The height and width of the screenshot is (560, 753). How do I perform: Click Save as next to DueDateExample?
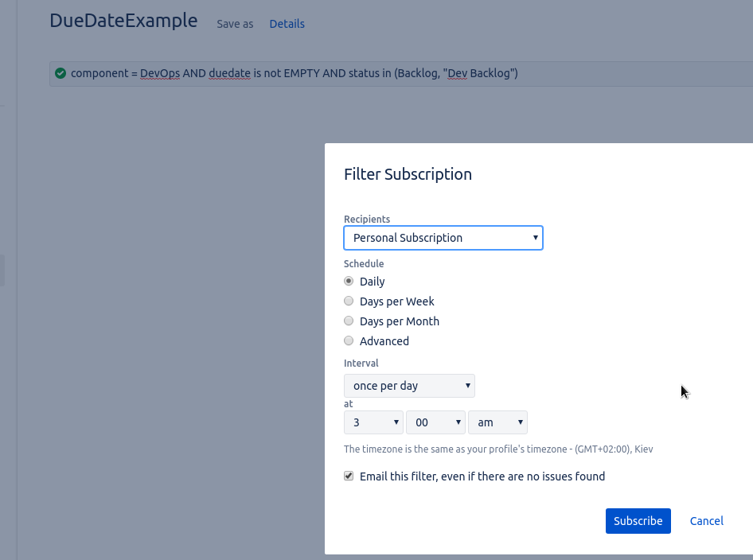tap(235, 24)
